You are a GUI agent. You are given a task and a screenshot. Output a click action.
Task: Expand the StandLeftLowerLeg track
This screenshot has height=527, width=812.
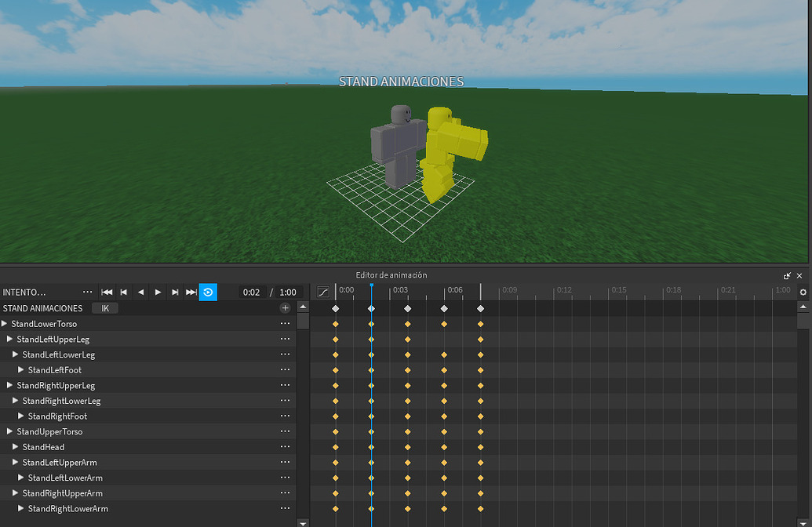click(x=16, y=354)
